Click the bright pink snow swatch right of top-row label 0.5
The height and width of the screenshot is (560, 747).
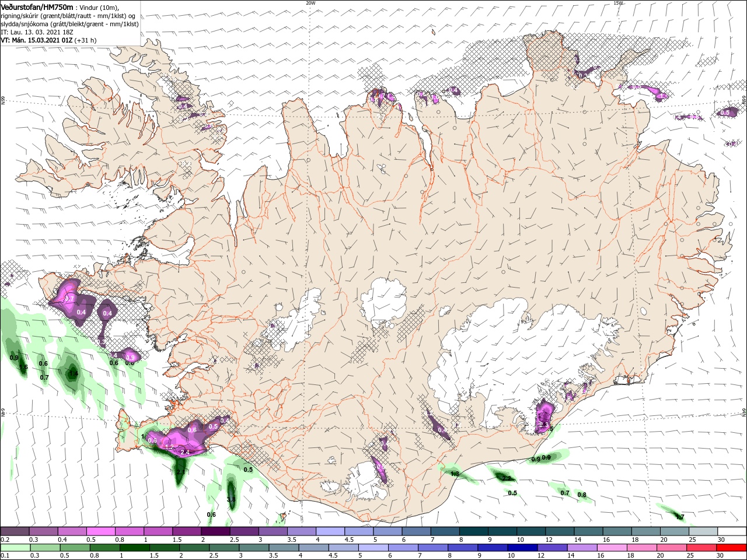coord(100,531)
